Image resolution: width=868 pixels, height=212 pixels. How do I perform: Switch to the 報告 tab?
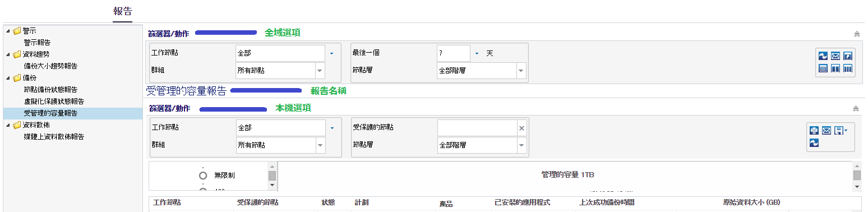(x=123, y=11)
